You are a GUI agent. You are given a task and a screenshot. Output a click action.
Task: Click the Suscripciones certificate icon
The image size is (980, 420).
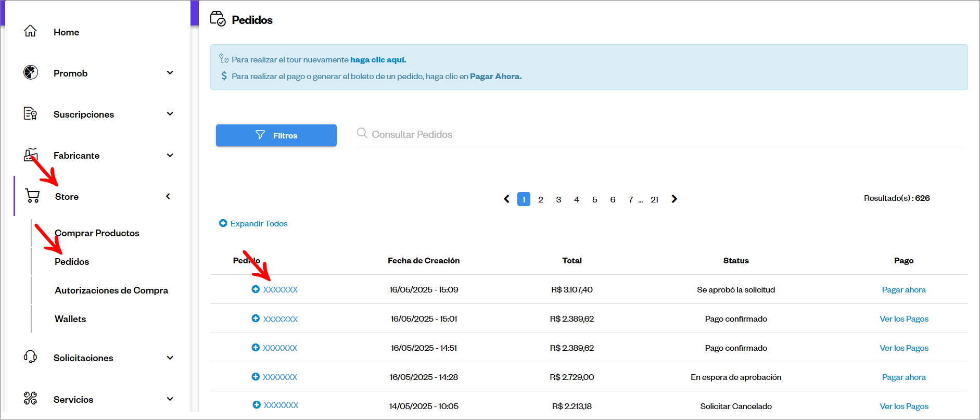point(30,113)
